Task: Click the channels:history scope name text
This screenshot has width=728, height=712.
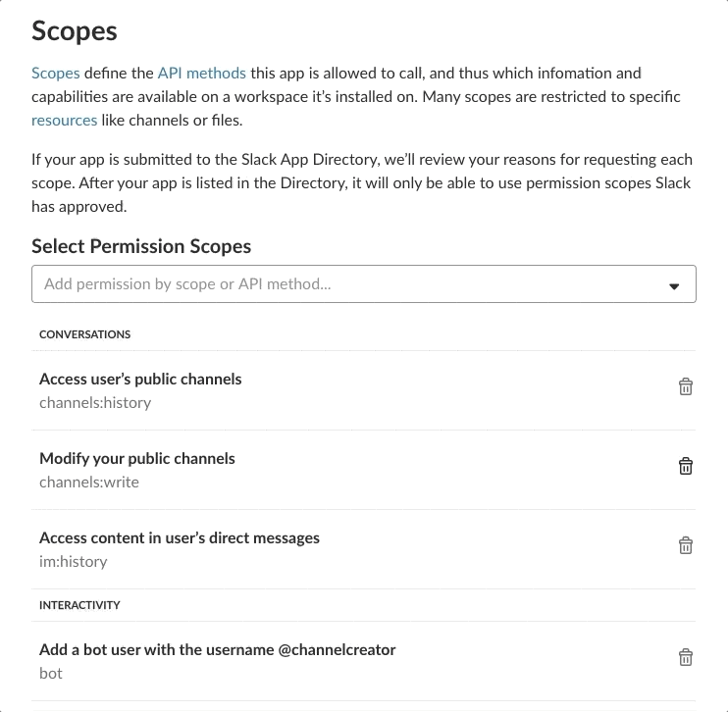Action: pyautogui.click(x=95, y=402)
